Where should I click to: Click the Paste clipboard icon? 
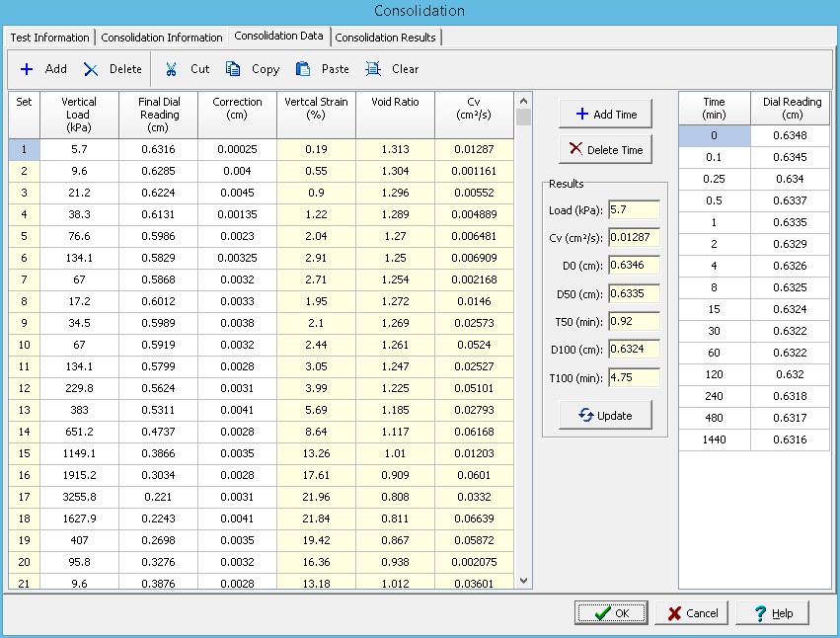tap(303, 69)
